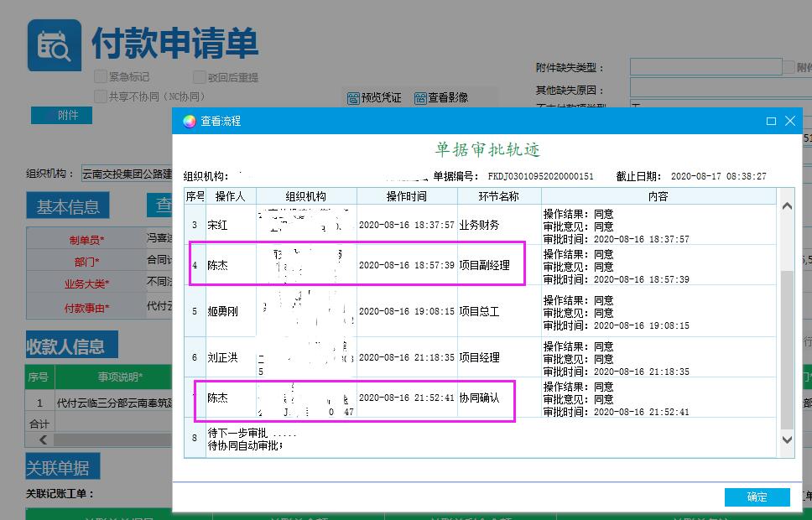This screenshot has height=520, width=812.
Task: Open the 附件缺失类型 dropdown field
Action: [705, 67]
